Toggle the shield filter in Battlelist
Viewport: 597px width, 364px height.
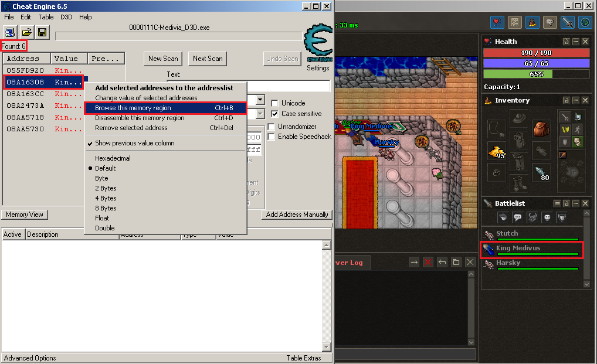tap(562, 217)
